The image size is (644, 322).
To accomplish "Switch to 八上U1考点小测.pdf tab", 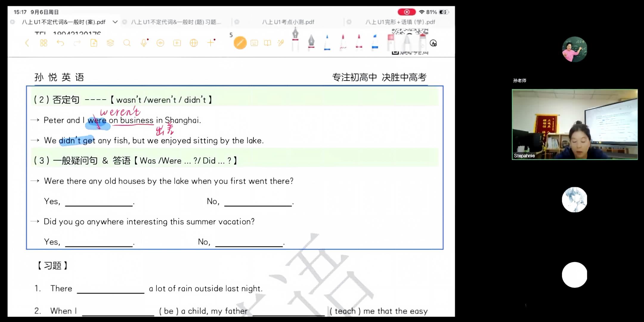I will click(288, 22).
